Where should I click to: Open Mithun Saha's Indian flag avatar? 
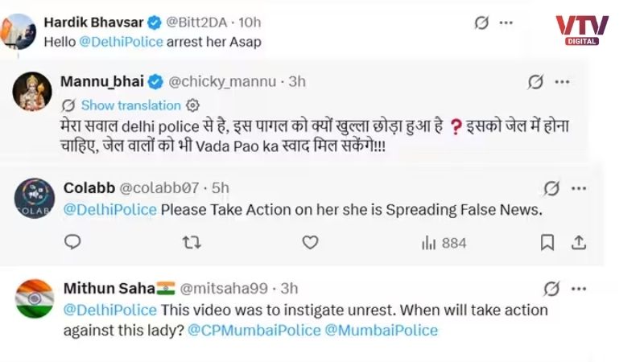pos(35,298)
